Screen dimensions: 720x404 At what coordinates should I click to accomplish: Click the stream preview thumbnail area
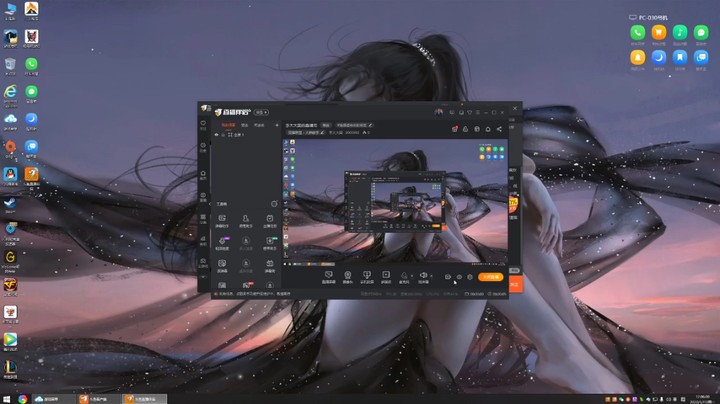[x=395, y=202]
